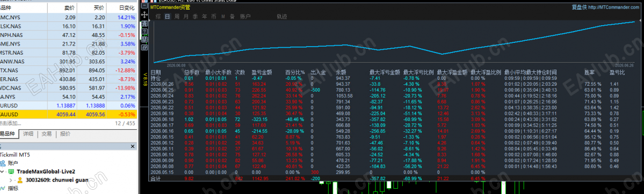
Task: Select the MSTR.NAS symbol row
Action: (x=69, y=53)
